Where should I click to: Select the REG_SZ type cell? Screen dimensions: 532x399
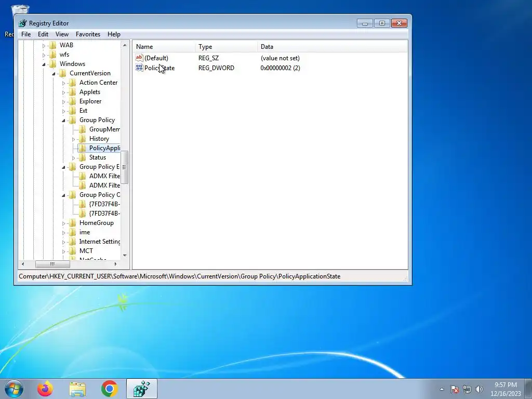point(208,58)
